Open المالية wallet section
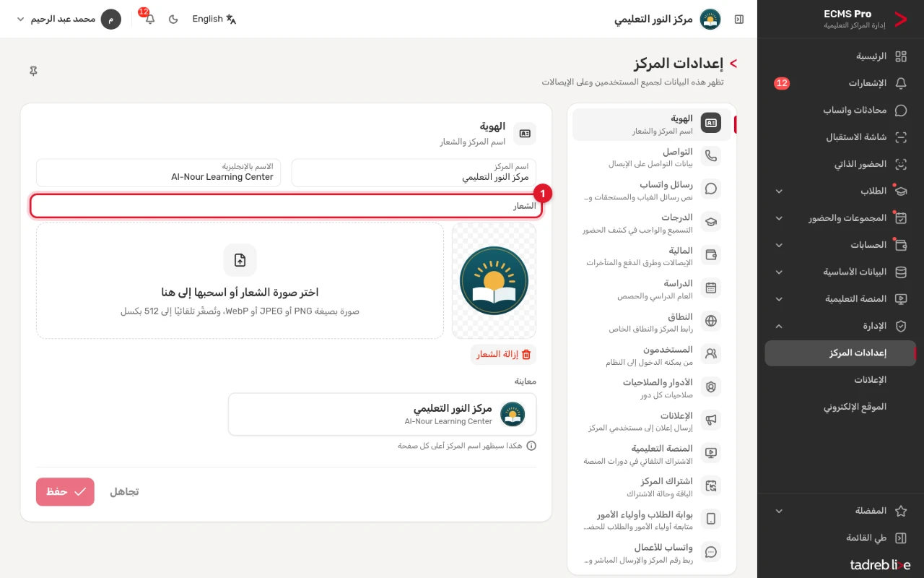Screen dimensions: 924x578 [x=652, y=256]
